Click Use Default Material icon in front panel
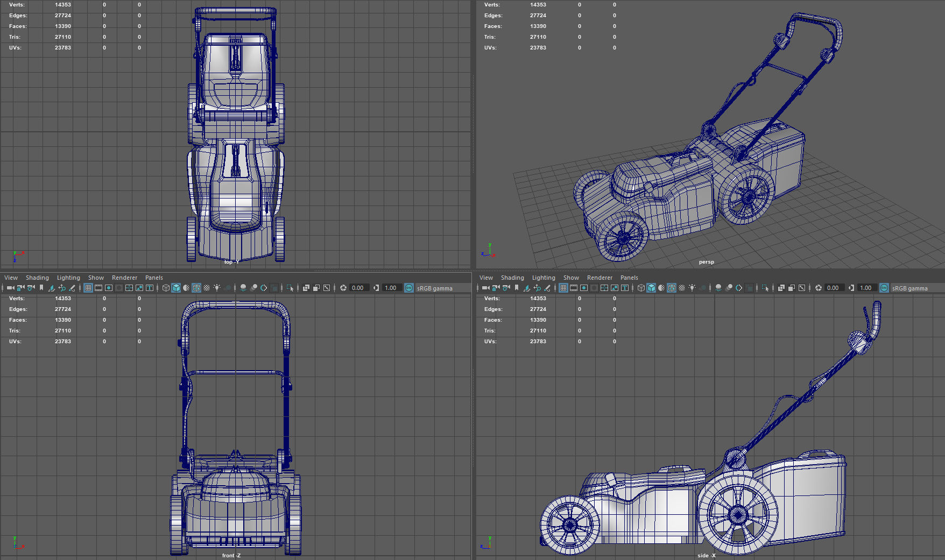The height and width of the screenshot is (560, 945). [186, 288]
